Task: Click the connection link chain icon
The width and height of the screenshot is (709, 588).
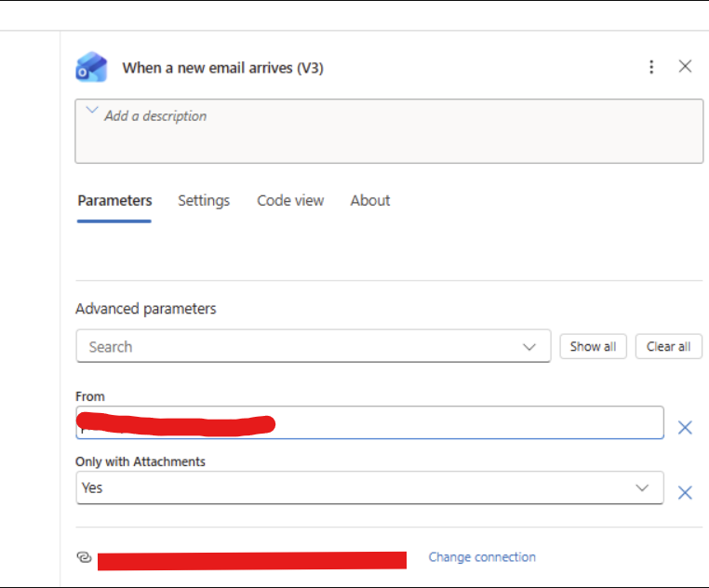Action: (x=84, y=557)
